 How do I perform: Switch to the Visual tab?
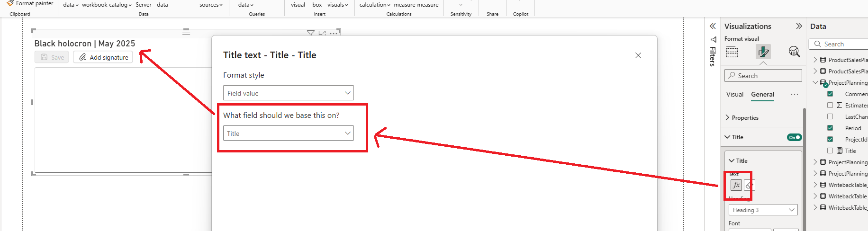tap(734, 94)
